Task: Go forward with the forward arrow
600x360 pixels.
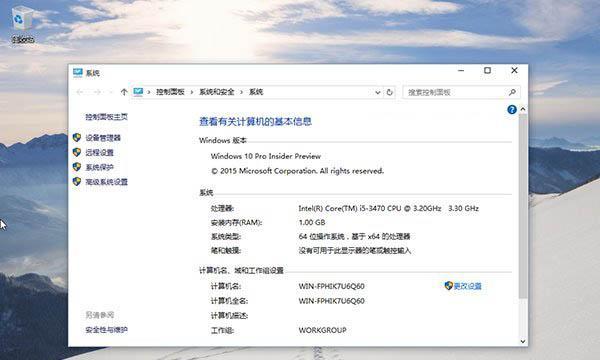Action: pyautogui.click(x=97, y=92)
